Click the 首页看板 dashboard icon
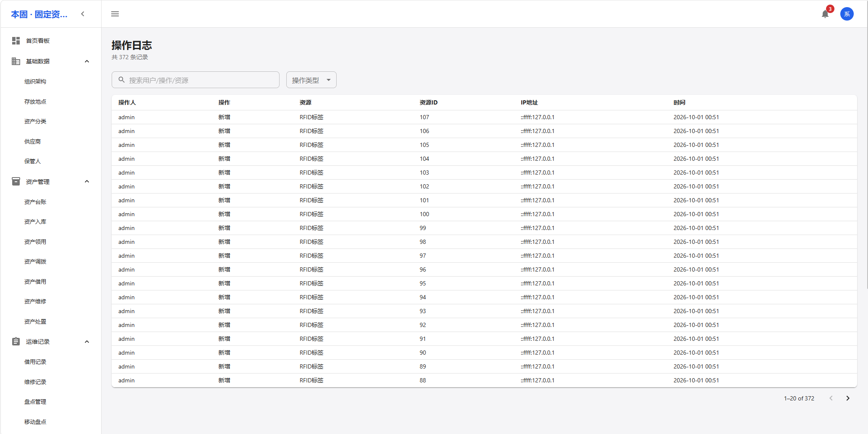Image resolution: width=868 pixels, height=434 pixels. tap(16, 41)
